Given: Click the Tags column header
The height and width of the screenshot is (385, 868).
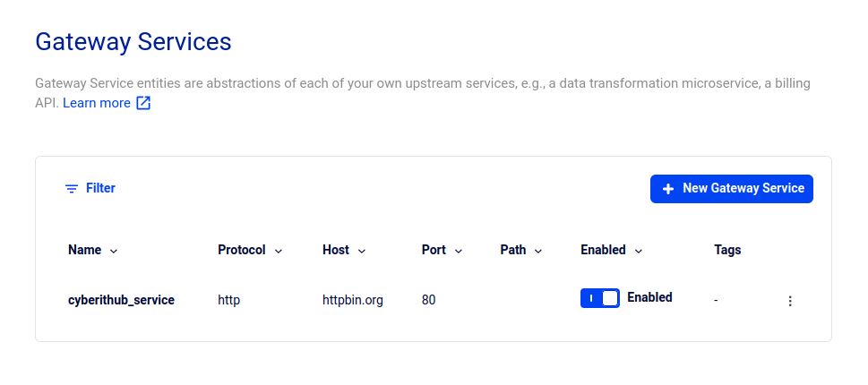Looking at the screenshot, I should pos(727,250).
